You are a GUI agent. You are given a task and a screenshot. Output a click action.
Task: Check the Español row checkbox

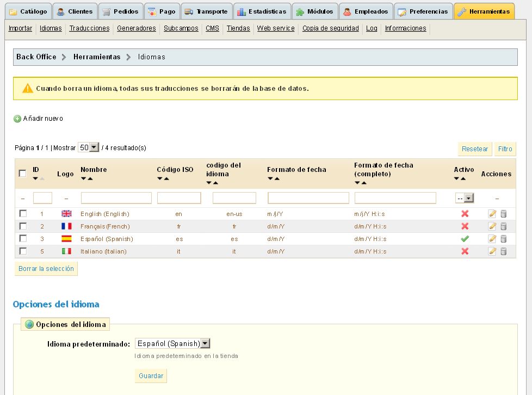tap(23, 238)
